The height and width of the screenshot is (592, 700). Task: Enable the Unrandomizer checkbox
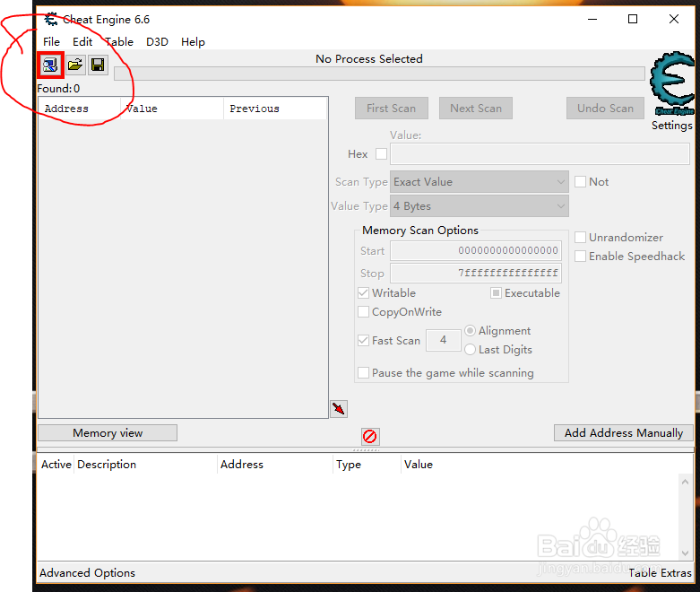581,237
